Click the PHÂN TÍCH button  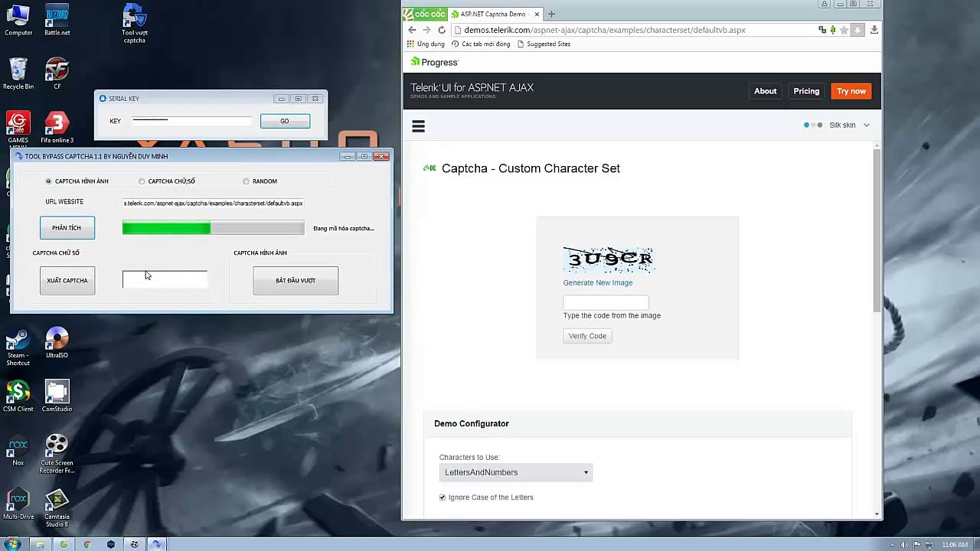[67, 228]
